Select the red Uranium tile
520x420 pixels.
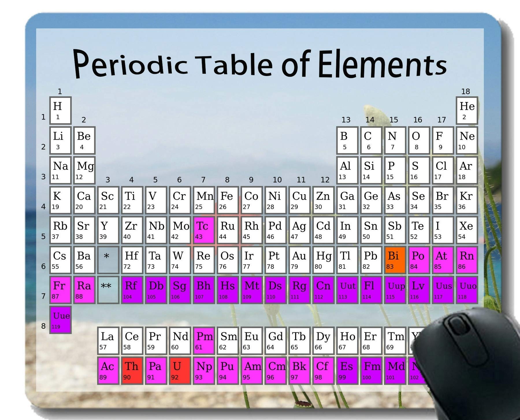point(180,370)
